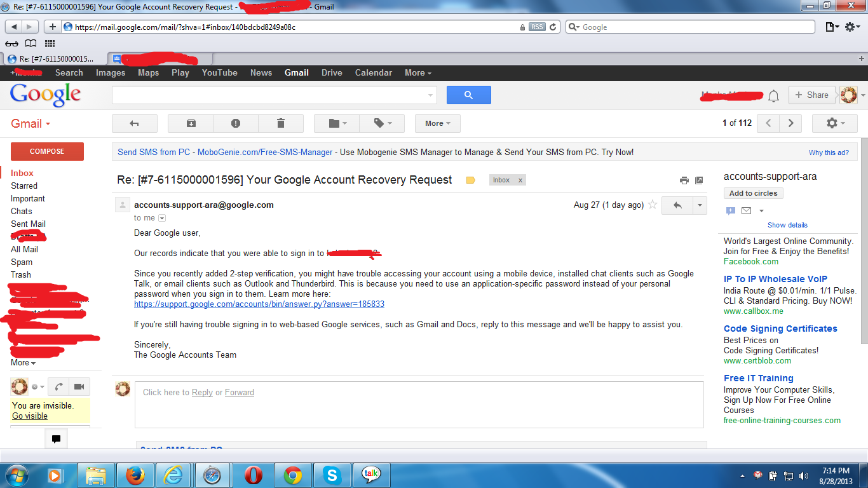868x488 pixels.
Task: Click Add to circles button
Action: point(754,193)
